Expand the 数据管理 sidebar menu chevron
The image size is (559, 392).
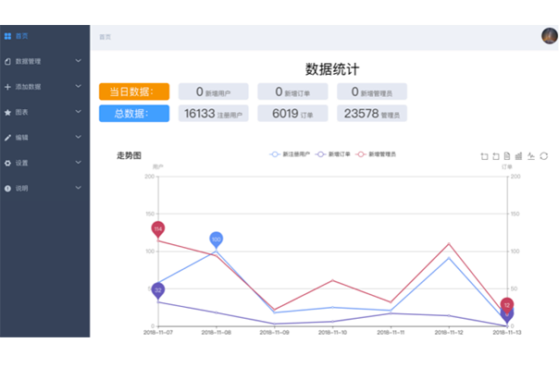(78, 61)
